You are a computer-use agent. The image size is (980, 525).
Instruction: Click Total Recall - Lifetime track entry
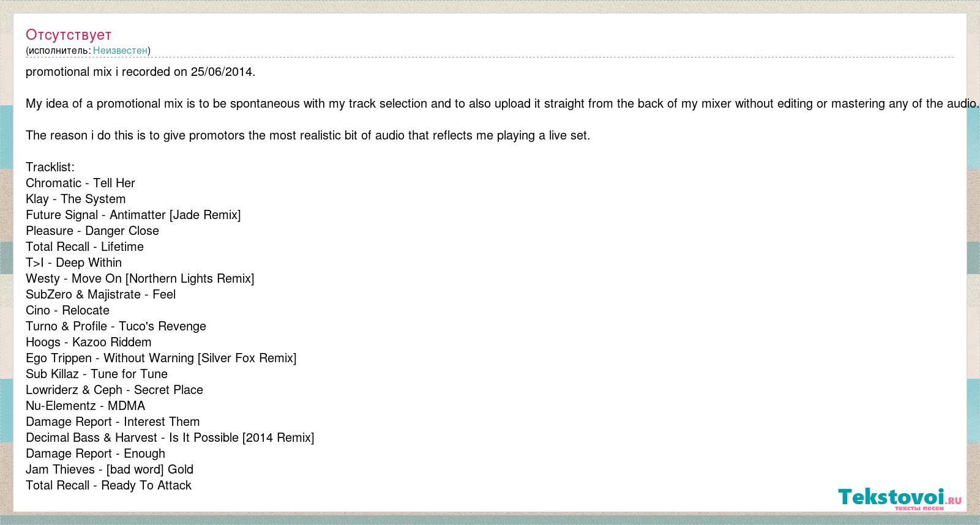point(84,247)
